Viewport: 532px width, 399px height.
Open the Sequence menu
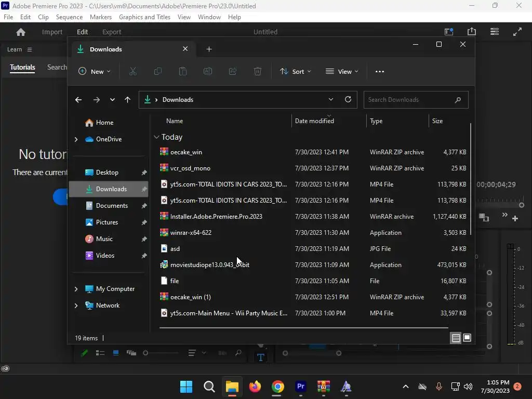(69, 17)
